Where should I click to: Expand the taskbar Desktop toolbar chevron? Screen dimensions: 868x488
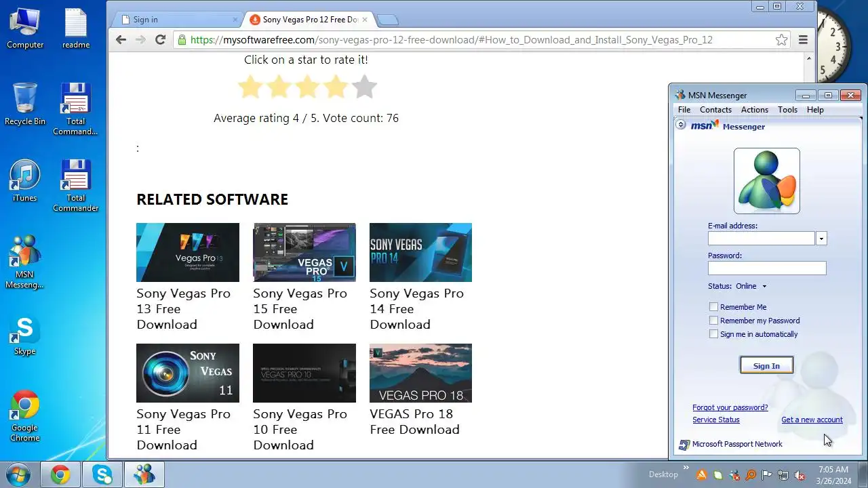point(686,468)
